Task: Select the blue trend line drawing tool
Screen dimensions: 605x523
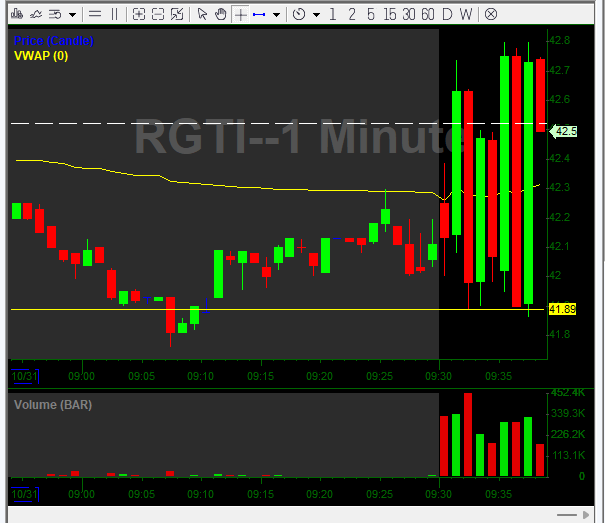Action: pyautogui.click(x=259, y=15)
